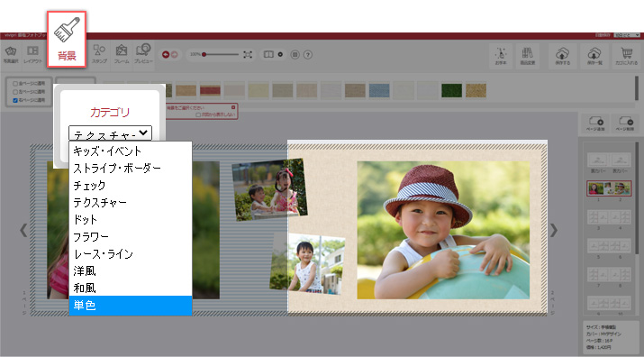Check 次回から表示しない checkbox in tooltip

[198, 114]
